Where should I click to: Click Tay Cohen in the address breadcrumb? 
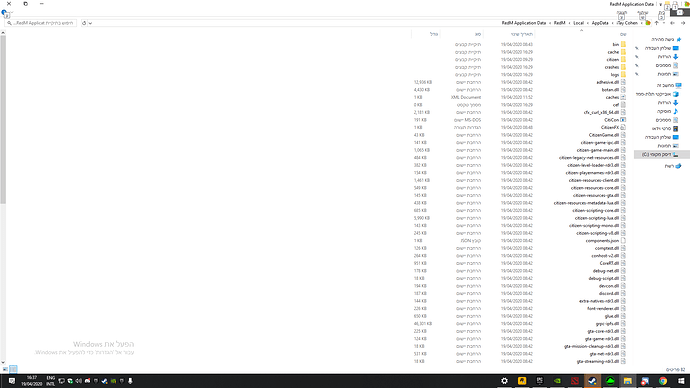627,23
